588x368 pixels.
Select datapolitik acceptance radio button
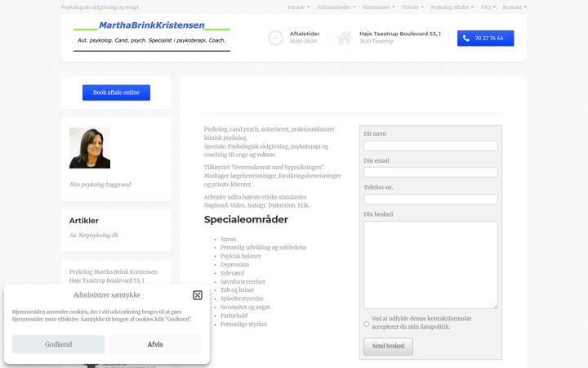pos(367,324)
